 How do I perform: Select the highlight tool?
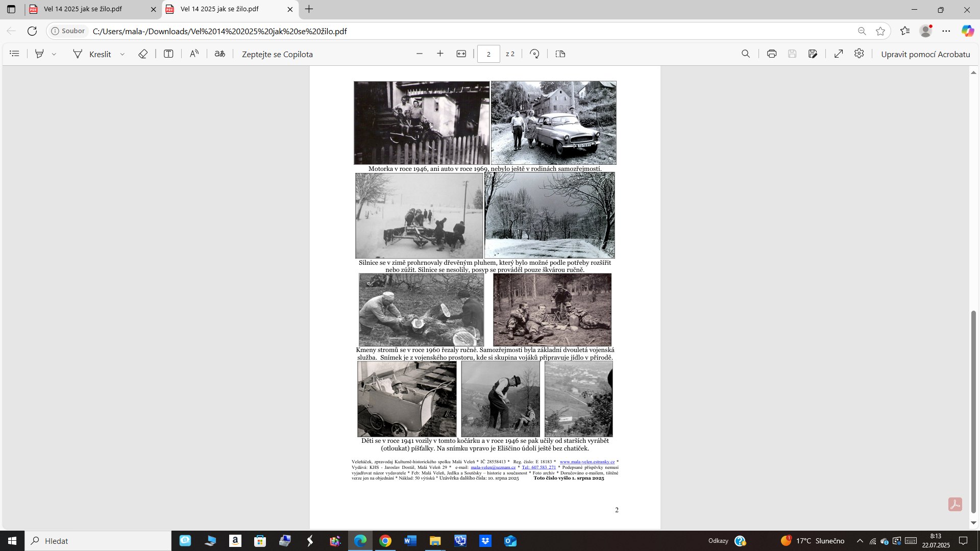[x=39, y=54]
